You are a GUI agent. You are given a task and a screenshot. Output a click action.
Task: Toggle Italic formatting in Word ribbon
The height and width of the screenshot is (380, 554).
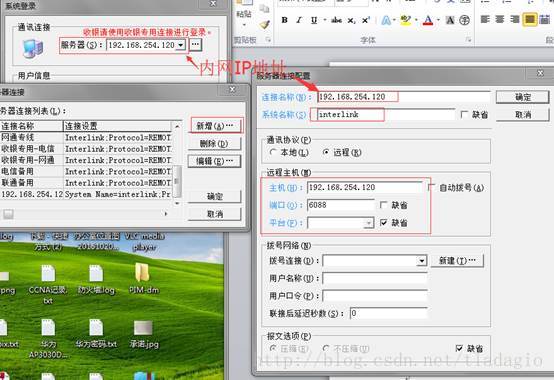299,20
